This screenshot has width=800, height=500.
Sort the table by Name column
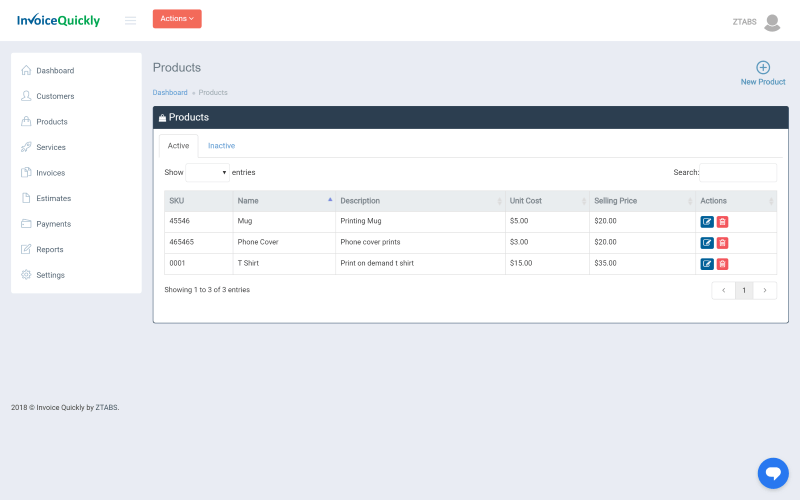point(284,201)
